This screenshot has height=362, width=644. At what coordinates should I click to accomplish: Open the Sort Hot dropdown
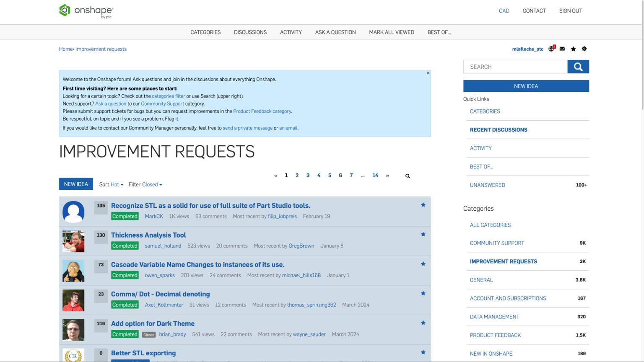pos(116,184)
